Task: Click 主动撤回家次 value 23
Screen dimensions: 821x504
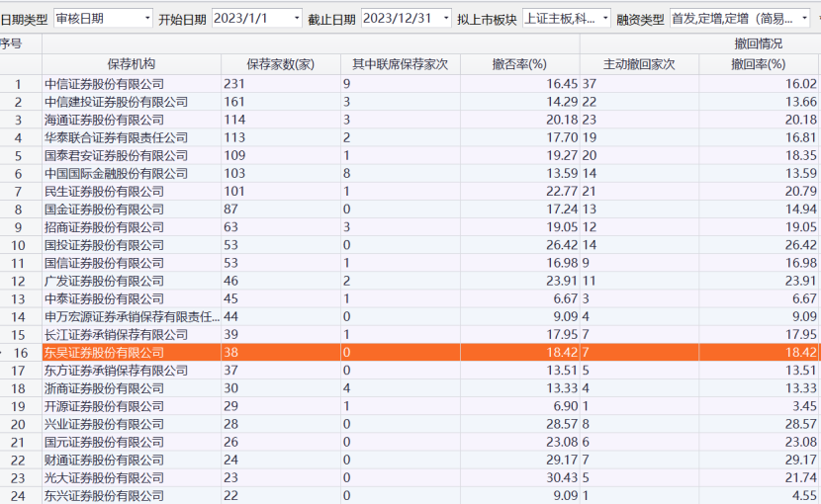Action: [590, 120]
